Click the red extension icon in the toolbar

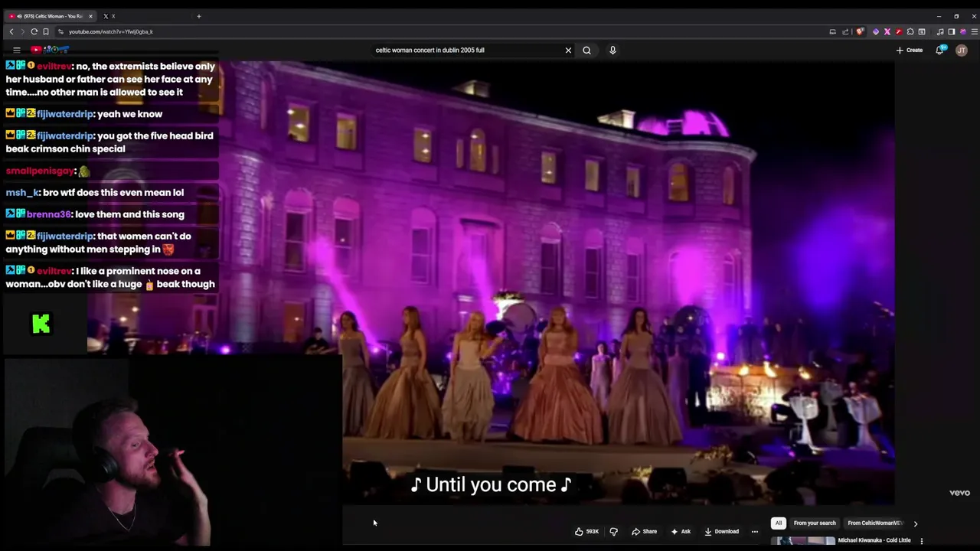pyautogui.click(x=899, y=31)
